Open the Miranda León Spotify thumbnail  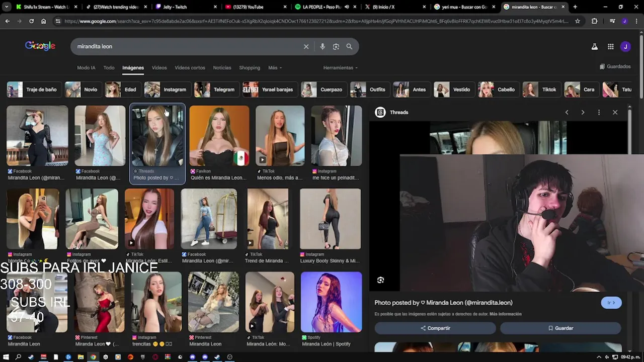point(331,302)
